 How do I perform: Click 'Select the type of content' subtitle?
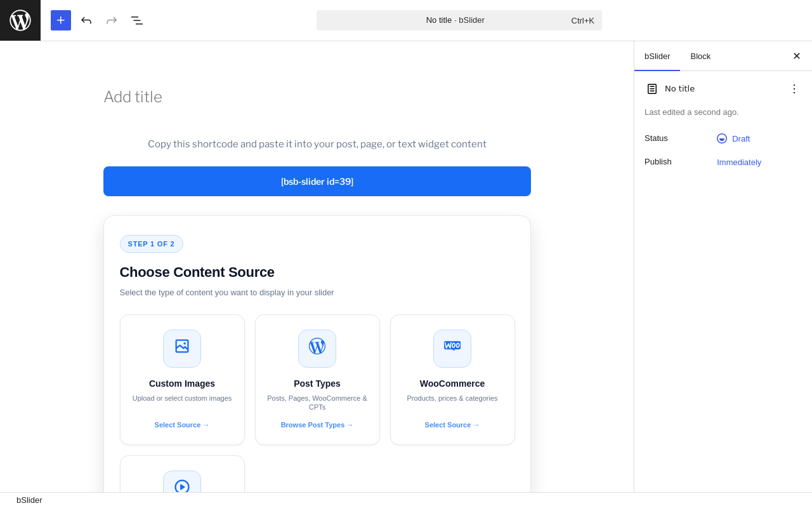click(227, 293)
